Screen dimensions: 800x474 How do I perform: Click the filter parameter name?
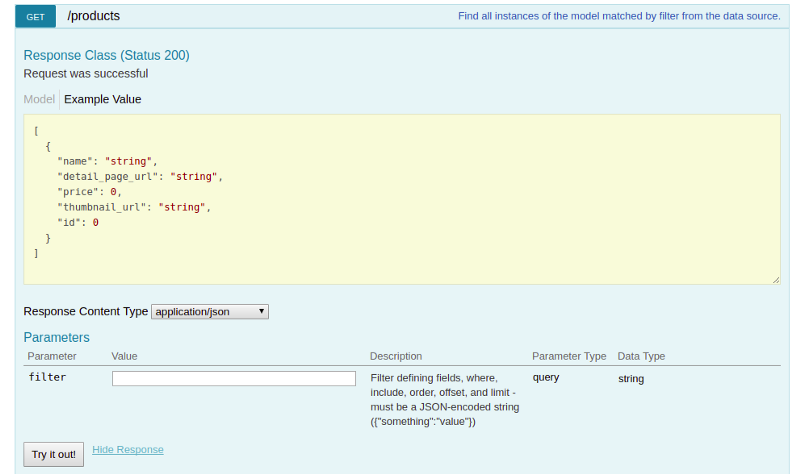47,378
